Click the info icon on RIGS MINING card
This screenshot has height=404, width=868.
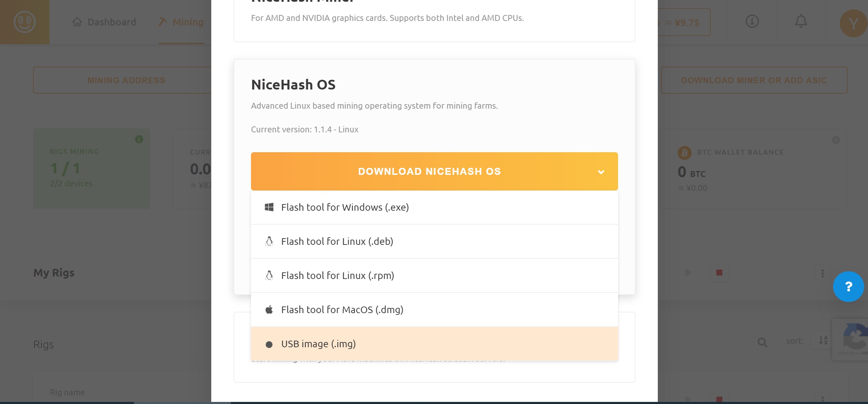pos(139,140)
